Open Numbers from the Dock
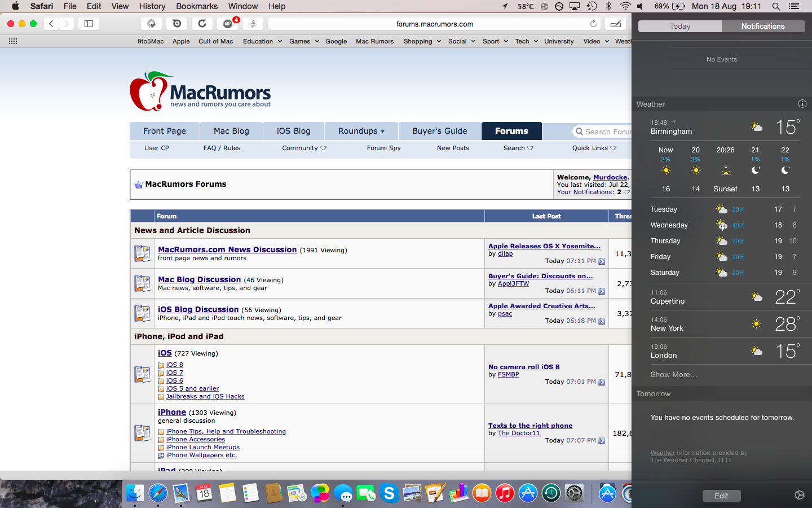 tap(458, 493)
